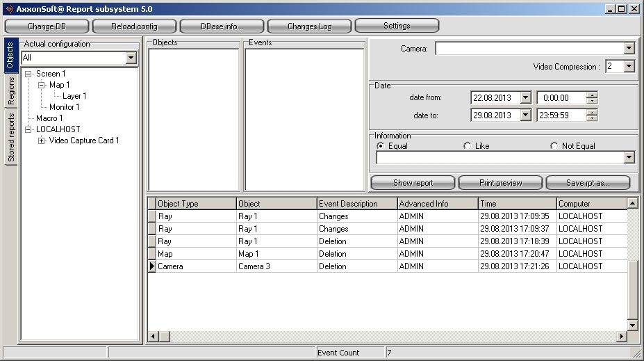Click the Time column header
This screenshot has height=361, width=644.
pos(517,204)
